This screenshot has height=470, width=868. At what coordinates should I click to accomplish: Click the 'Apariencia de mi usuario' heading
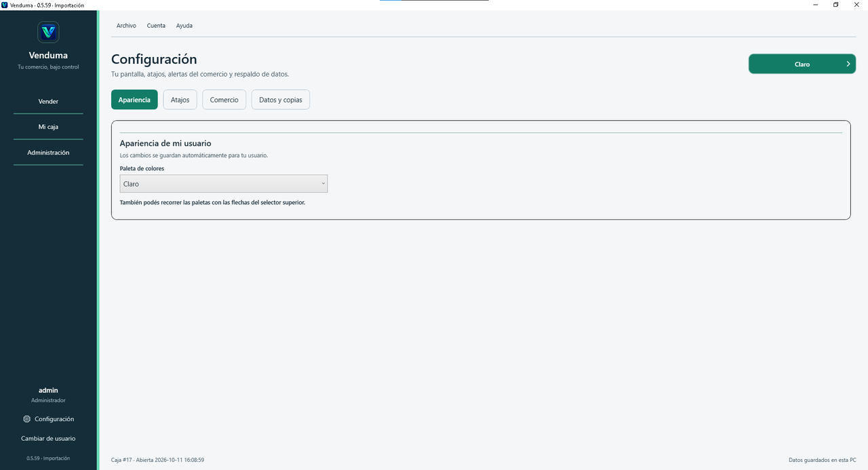[x=165, y=143]
